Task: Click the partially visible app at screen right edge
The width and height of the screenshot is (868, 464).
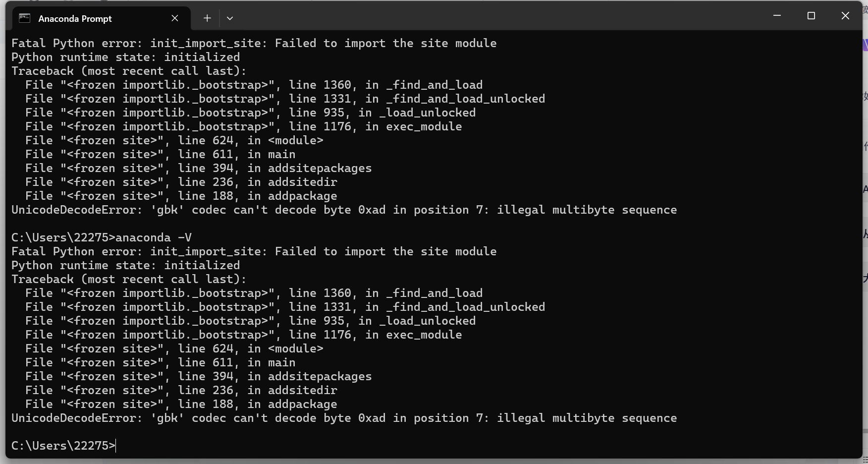Action: [866, 198]
